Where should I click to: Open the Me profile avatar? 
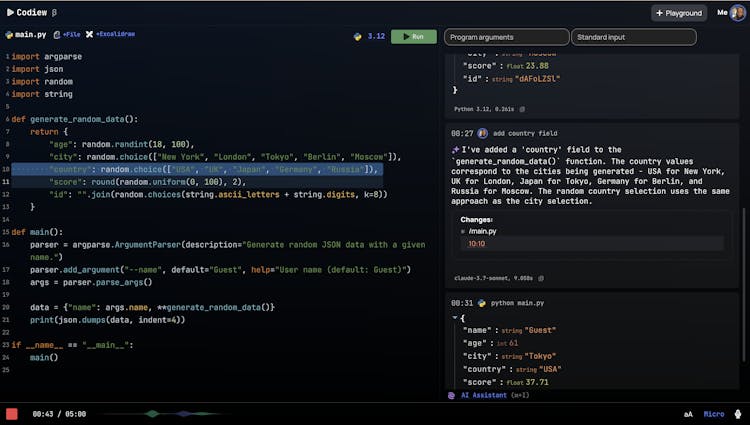coord(737,13)
